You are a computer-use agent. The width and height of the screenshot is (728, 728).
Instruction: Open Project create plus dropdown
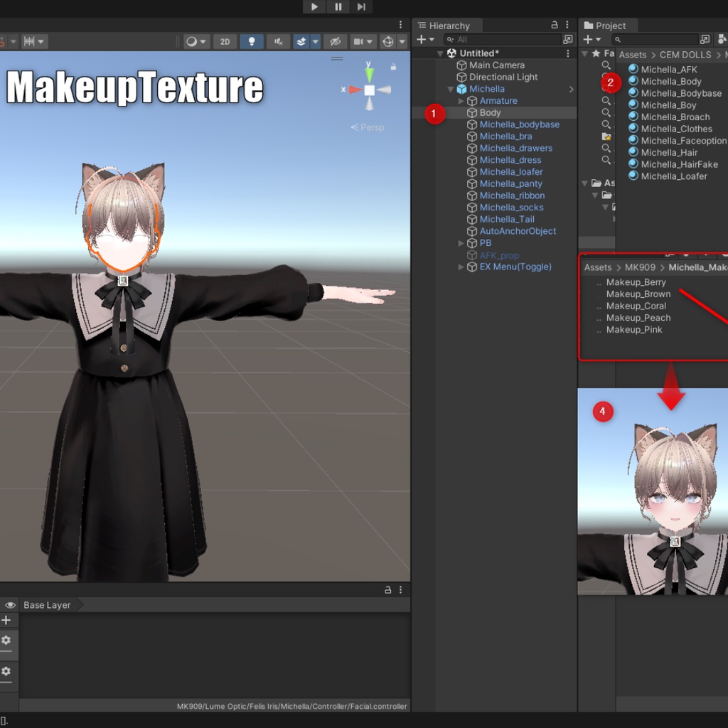point(592,40)
